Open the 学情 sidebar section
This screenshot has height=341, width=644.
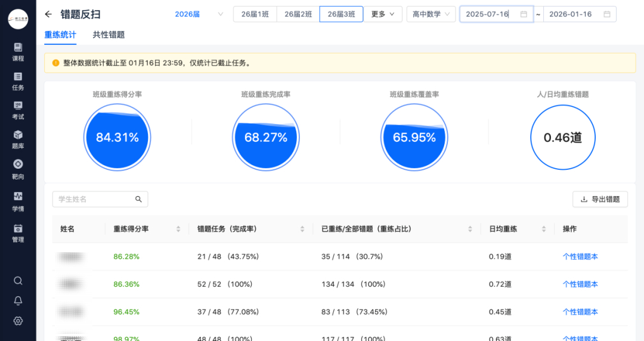click(x=18, y=201)
